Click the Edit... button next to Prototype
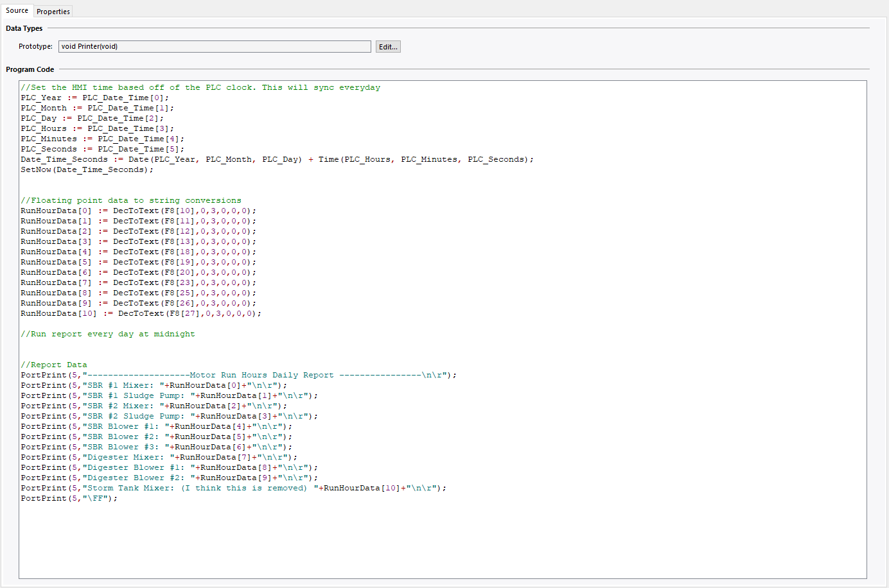The image size is (889, 588). tap(388, 46)
